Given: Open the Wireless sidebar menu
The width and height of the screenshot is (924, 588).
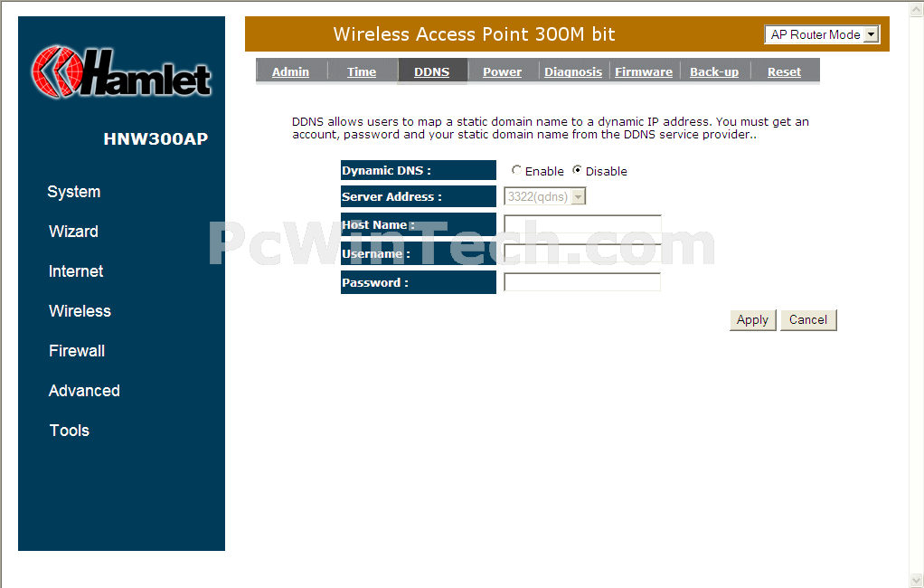Looking at the screenshot, I should coord(80,311).
